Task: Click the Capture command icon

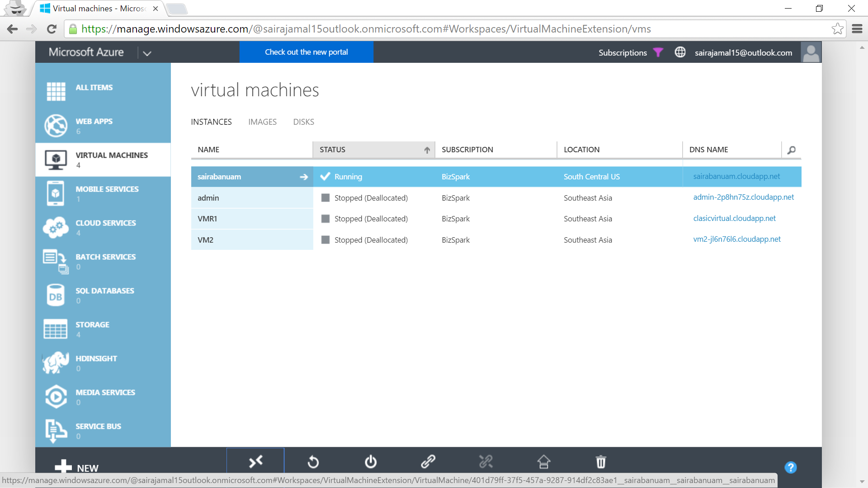Action: coord(543,462)
